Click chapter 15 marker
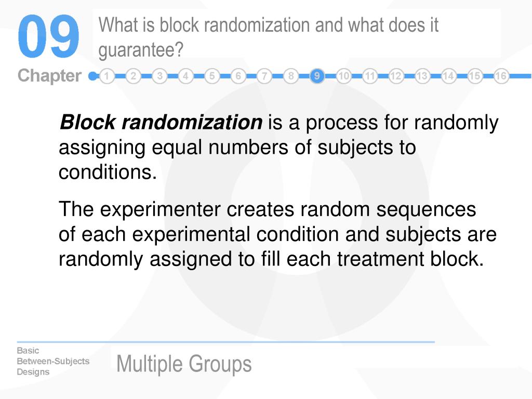 point(475,76)
